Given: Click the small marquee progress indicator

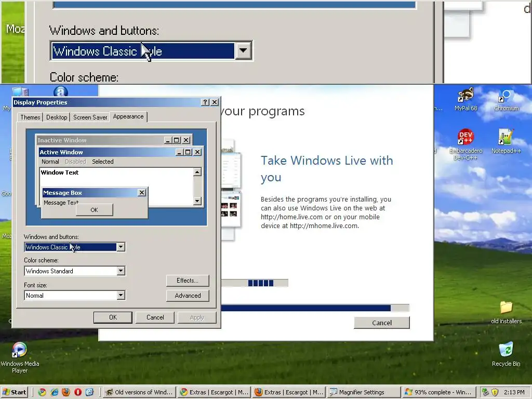Looking at the screenshot, I should [255, 283].
